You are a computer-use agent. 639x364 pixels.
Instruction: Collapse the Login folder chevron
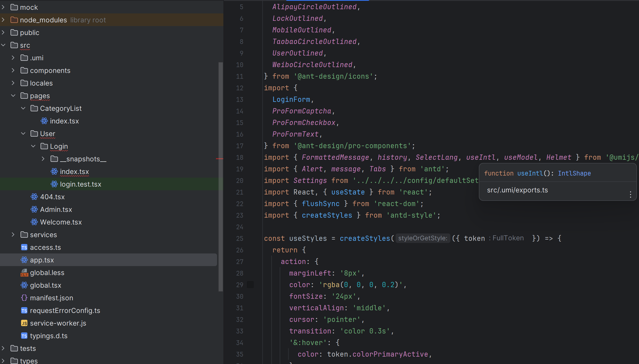[33, 146]
